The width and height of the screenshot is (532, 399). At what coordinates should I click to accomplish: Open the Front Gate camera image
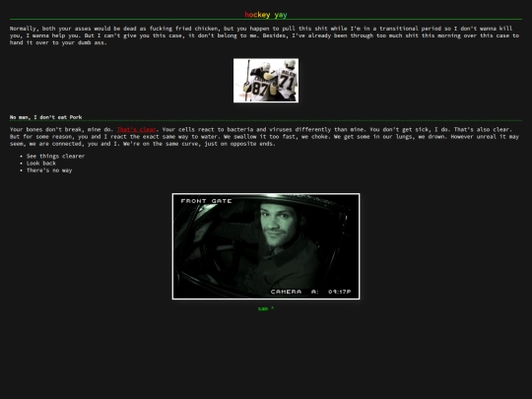tap(266, 246)
